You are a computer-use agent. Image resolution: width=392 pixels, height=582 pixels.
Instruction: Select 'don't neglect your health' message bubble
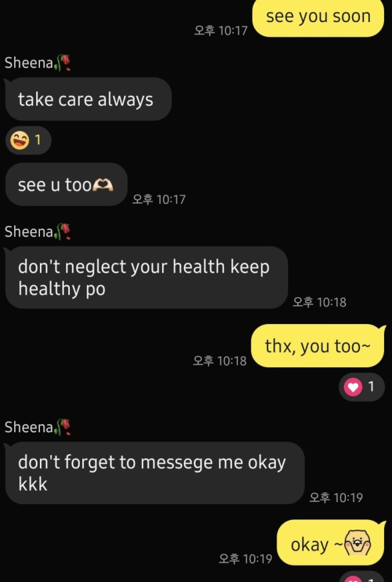(x=147, y=277)
